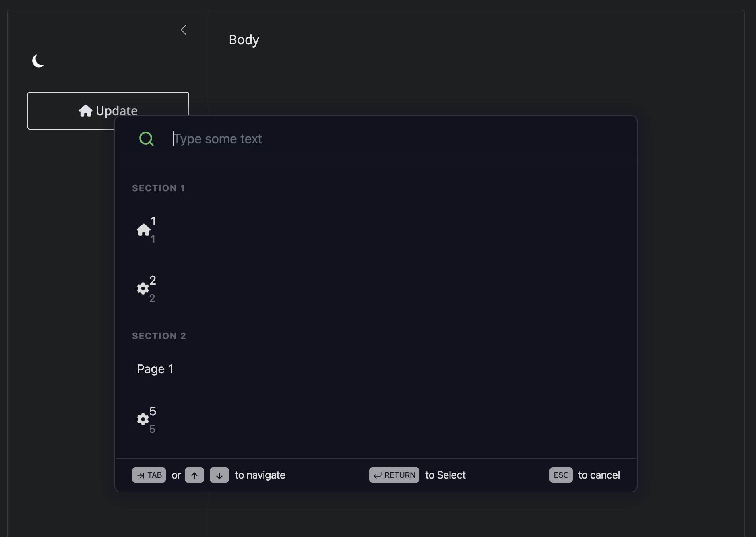This screenshot has height=537, width=756.
Task: Choose the Page 1 menu entry
Action: 155,369
